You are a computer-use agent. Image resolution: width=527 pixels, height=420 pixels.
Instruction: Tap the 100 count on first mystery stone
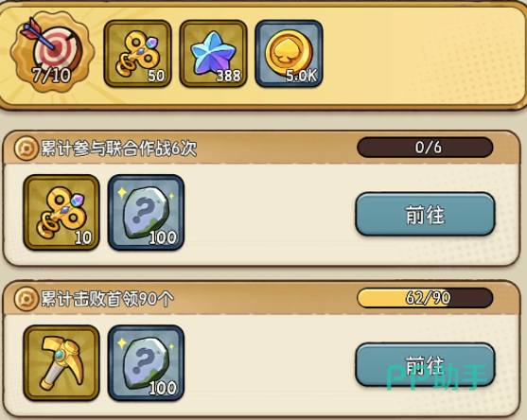[x=163, y=237]
